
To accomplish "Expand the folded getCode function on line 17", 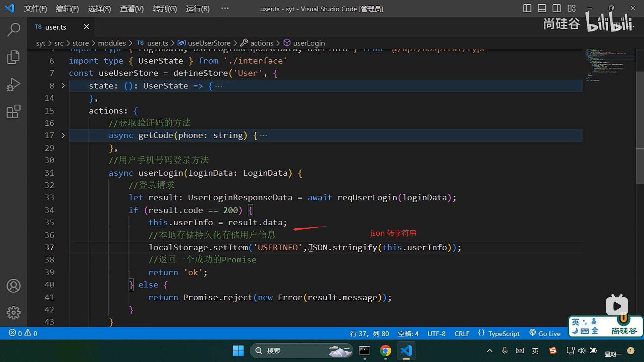I will [63, 135].
